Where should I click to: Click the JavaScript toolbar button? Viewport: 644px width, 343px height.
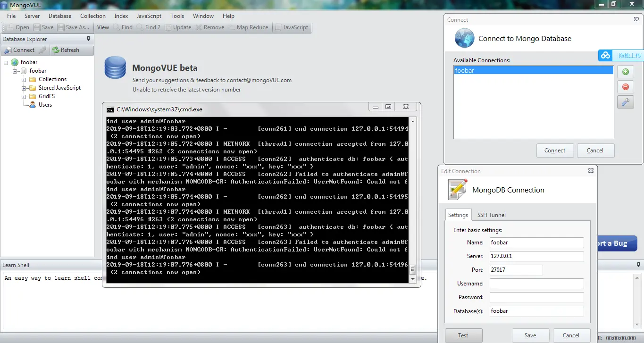point(292,27)
